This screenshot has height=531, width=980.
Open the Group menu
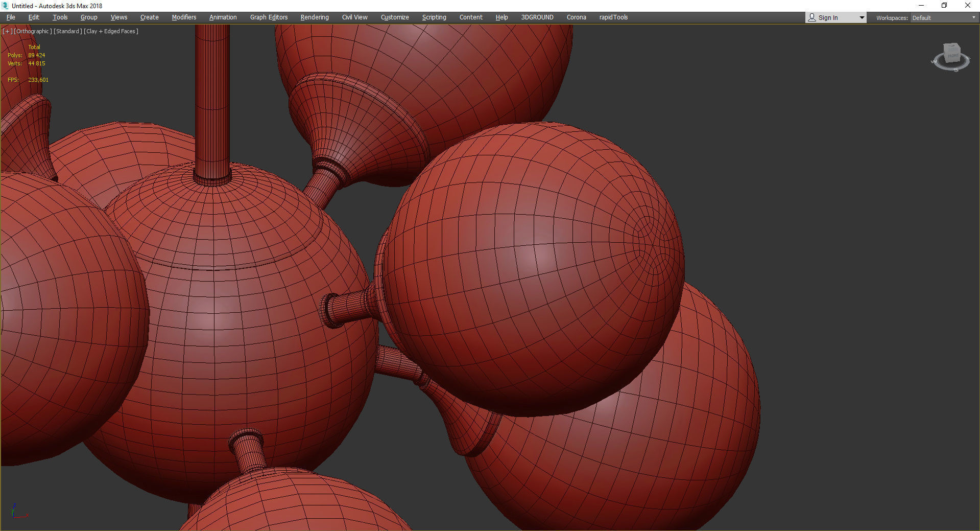coord(89,17)
